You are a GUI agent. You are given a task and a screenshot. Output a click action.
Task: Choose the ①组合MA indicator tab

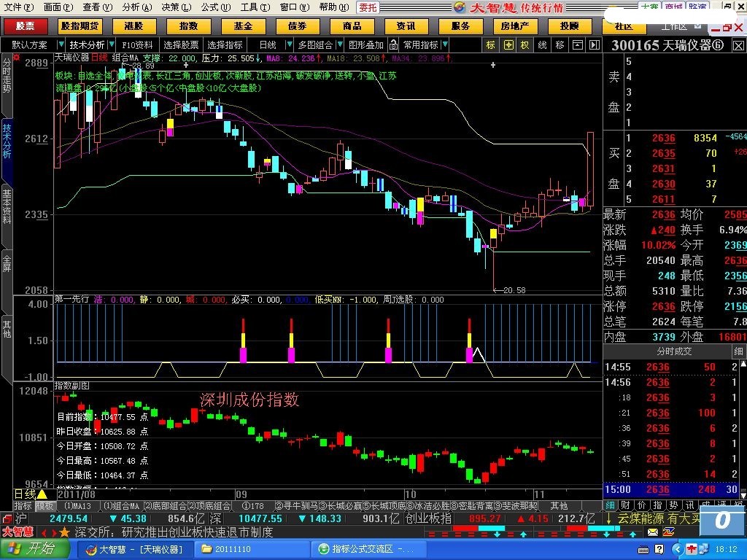[122, 506]
